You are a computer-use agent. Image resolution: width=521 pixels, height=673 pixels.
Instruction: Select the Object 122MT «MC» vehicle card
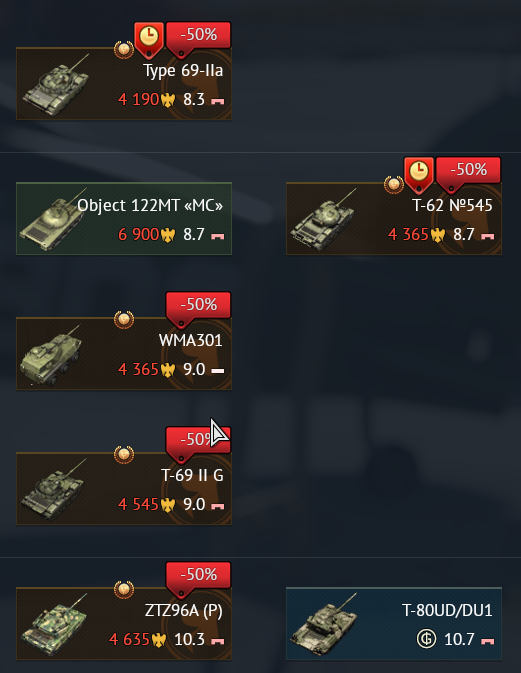point(124,218)
